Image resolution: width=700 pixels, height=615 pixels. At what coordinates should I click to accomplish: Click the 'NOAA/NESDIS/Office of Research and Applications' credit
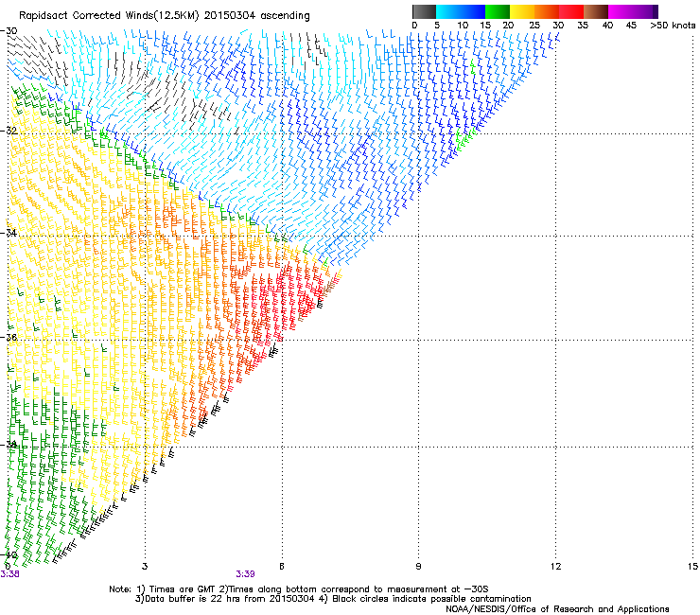pyautogui.click(x=557, y=609)
